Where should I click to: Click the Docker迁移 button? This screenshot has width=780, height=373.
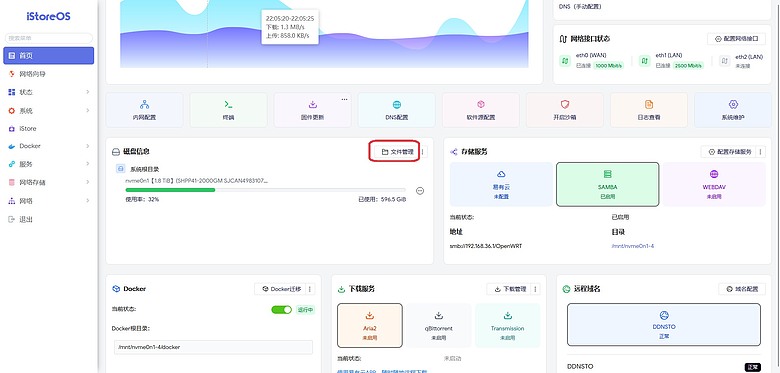click(281, 289)
